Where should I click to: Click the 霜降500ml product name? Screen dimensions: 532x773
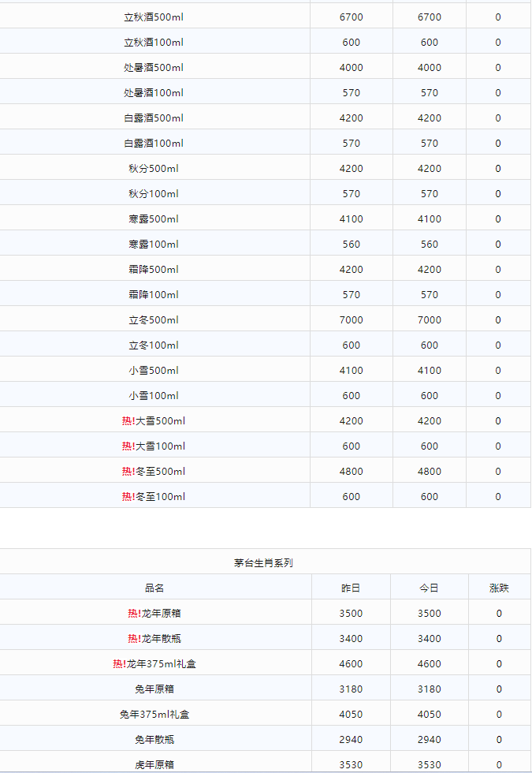[x=154, y=270]
